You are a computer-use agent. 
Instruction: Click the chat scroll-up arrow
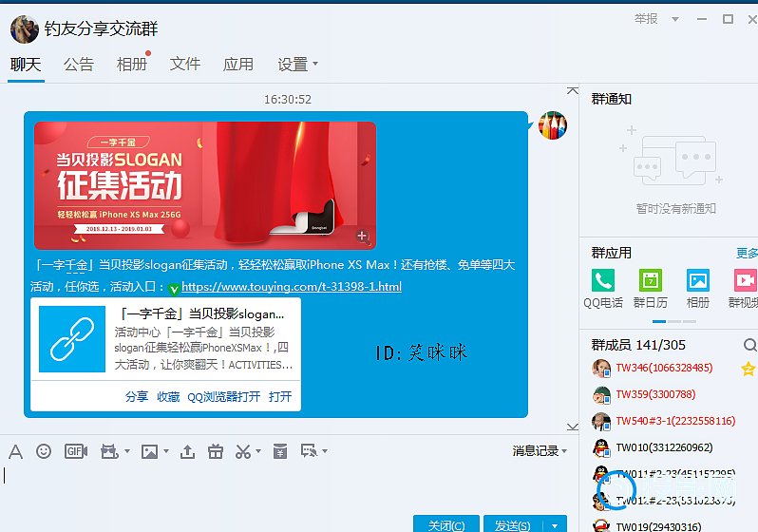coord(573,91)
